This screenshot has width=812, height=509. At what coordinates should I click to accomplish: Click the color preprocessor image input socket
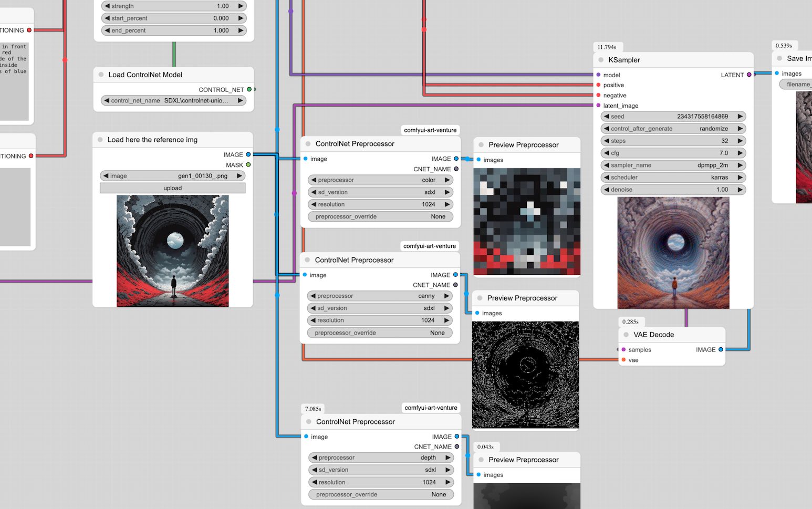pos(305,159)
